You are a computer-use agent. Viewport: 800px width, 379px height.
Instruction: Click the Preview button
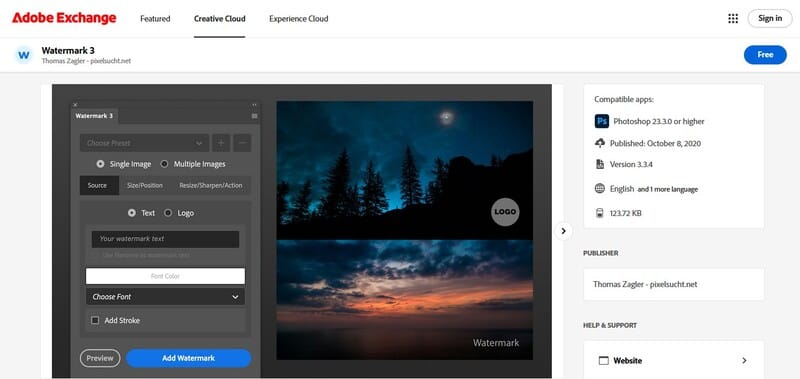pyautogui.click(x=100, y=358)
